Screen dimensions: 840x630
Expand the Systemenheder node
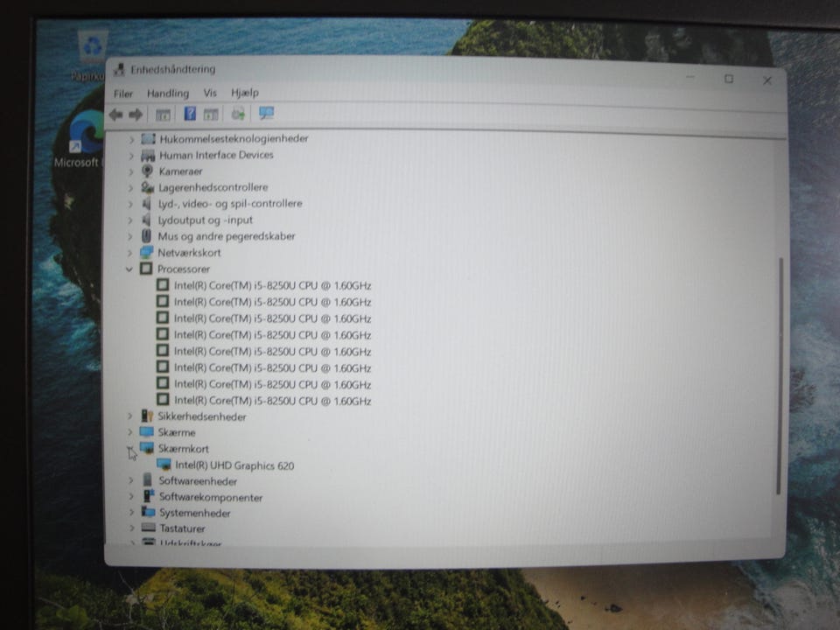[131, 512]
